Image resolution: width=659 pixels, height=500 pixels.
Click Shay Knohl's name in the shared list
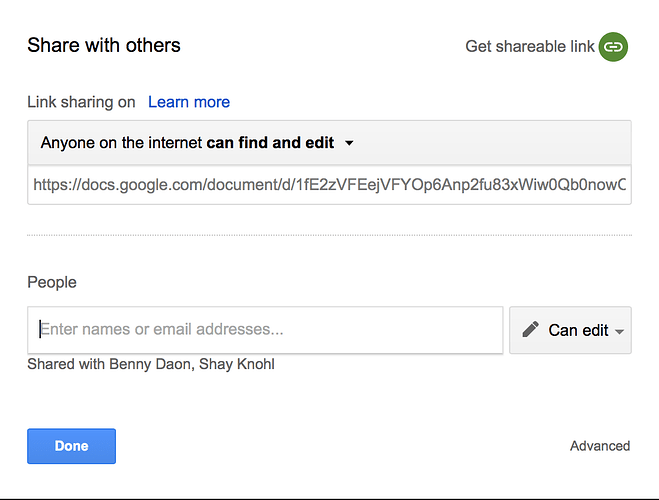pyautogui.click(x=236, y=364)
